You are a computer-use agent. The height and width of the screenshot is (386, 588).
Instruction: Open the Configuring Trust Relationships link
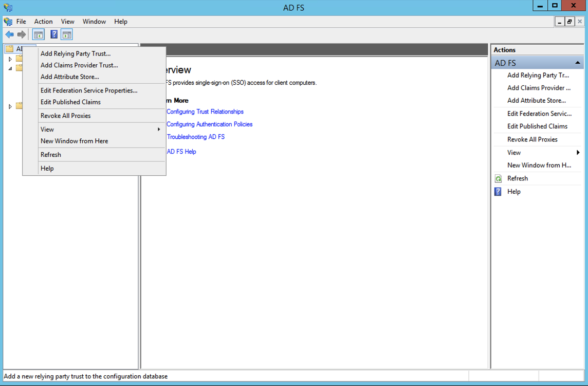tap(205, 112)
